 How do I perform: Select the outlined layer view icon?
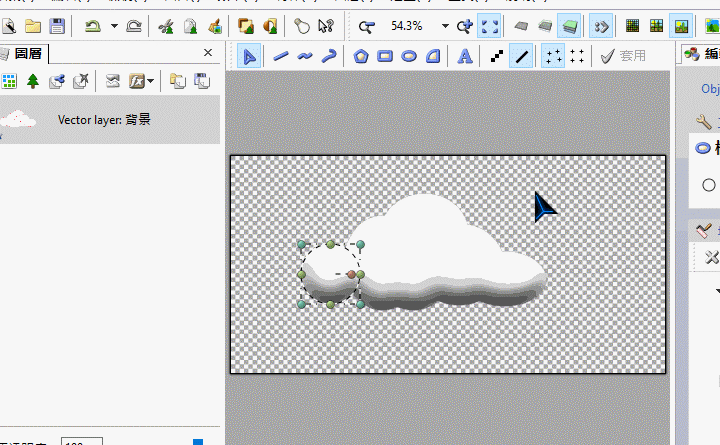545,26
